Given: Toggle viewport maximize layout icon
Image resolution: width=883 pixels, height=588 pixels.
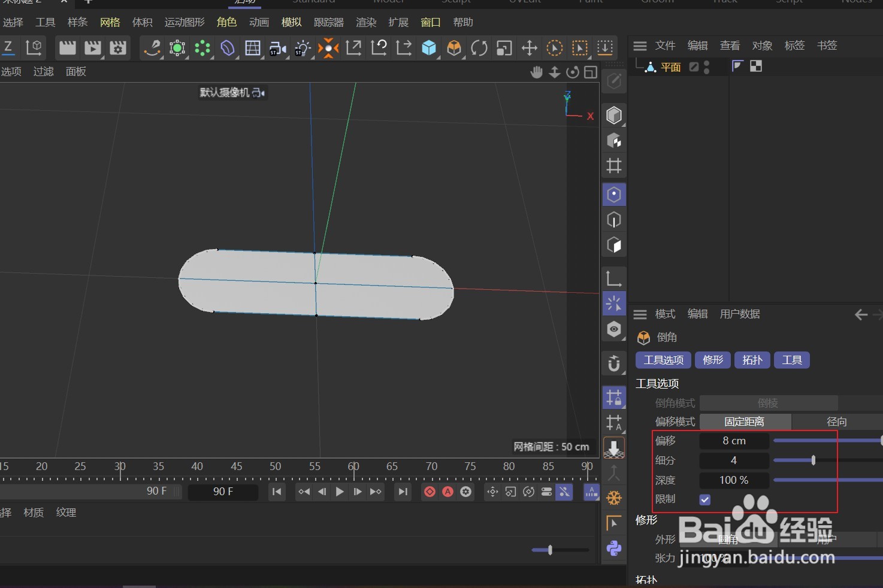Looking at the screenshot, I should (591, 72).
